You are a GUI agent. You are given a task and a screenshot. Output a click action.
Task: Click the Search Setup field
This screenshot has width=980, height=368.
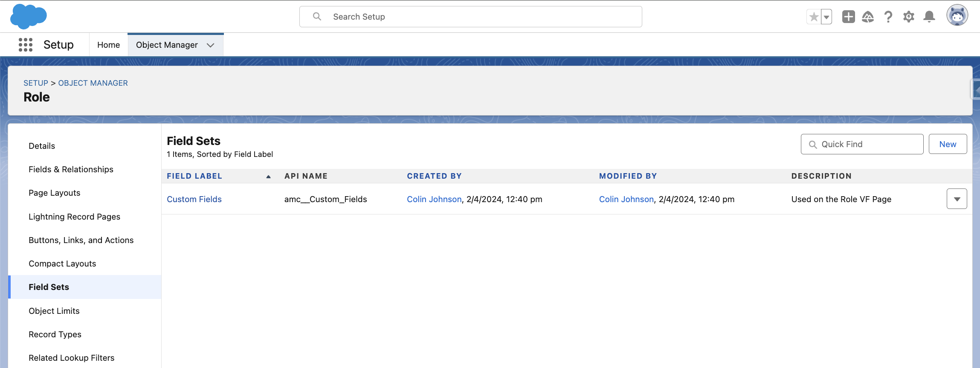[x=471, y=17]
